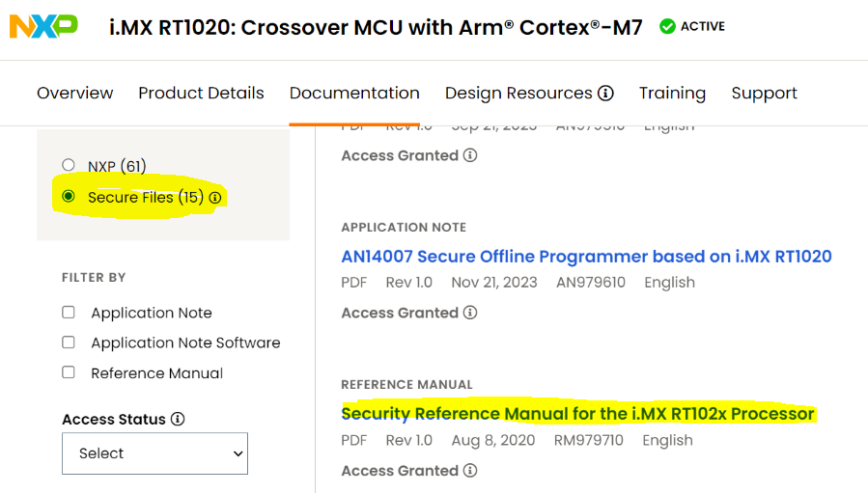This screenshot has height=493, width=868.
Task: Open AN14007 Secure Offline Programmer link
Action: coord(586,257)
